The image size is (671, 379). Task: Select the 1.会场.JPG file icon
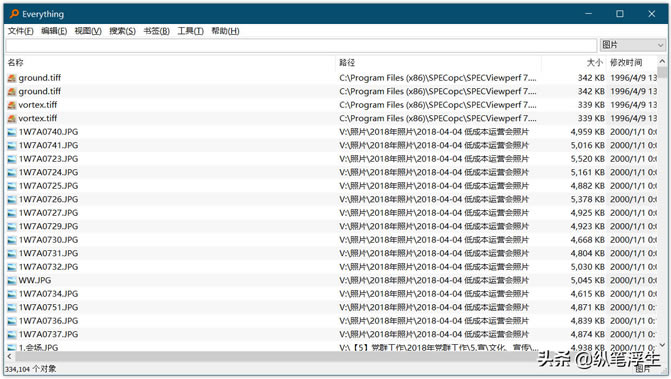12,348
